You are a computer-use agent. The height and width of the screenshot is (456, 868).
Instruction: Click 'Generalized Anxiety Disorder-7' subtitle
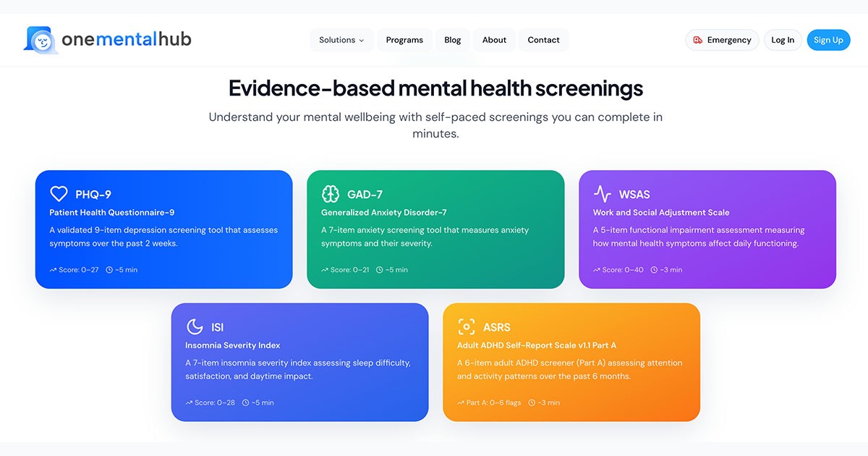384,213
